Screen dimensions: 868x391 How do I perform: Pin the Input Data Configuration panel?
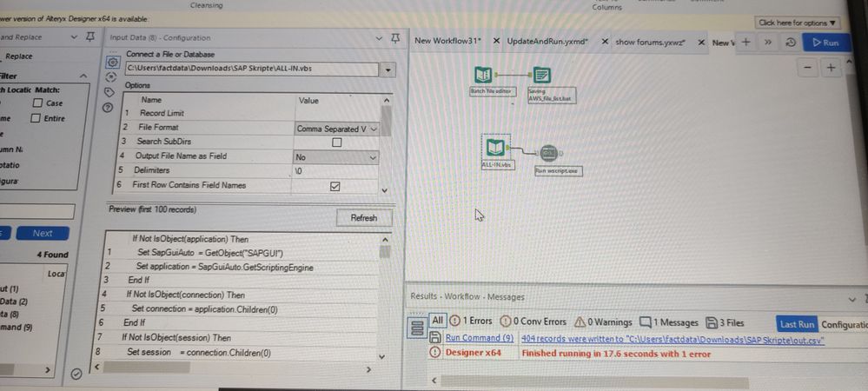pos(394,38)
